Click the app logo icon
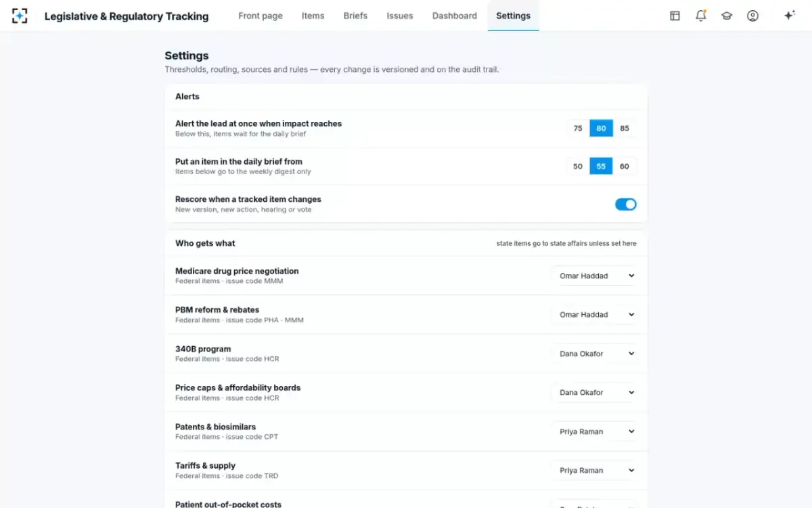Screen dimensions: 812x508 20,16
